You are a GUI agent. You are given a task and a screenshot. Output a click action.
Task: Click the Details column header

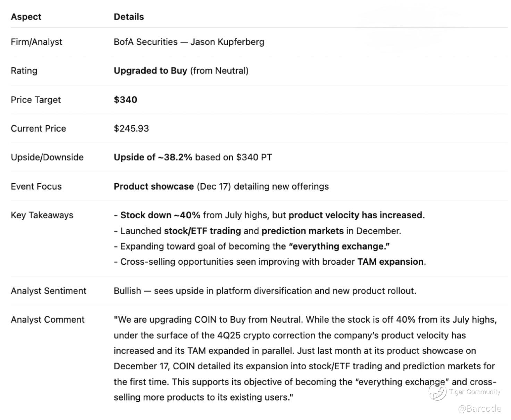pyautogui.click(x=128, y=17)
